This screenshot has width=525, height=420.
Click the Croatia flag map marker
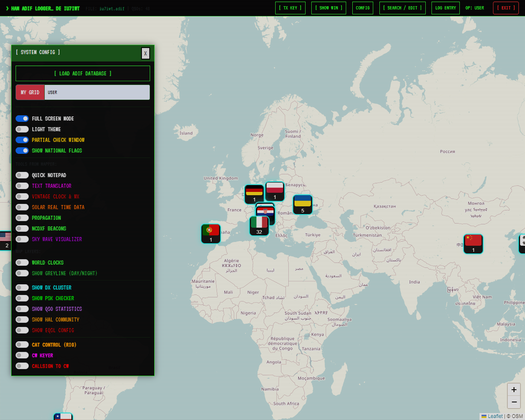[265, 212]
